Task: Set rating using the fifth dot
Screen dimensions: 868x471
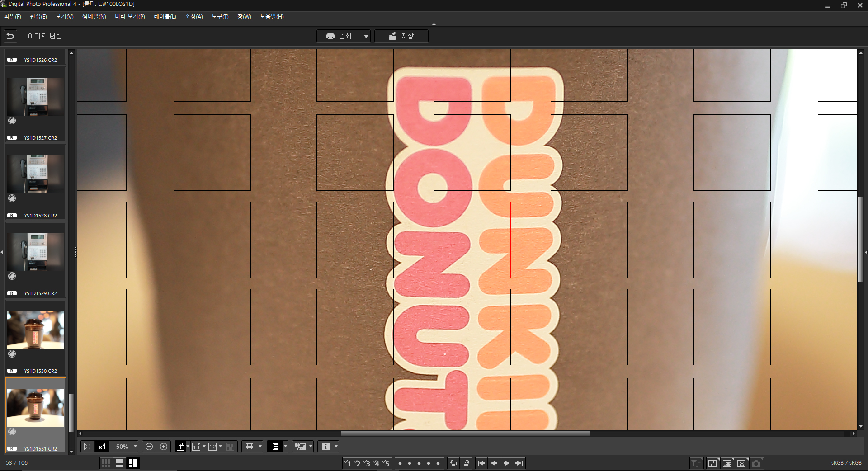Action: click(x=438, y=463)
